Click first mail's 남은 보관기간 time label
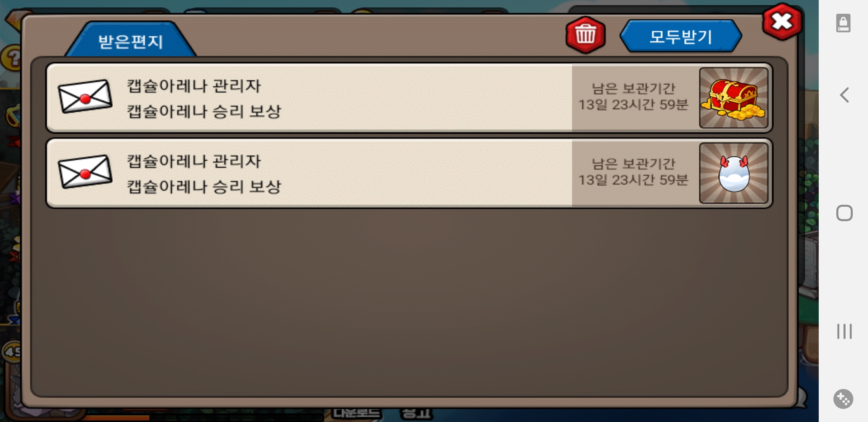The height and width of the screenshot is (422, 868). 633,97
